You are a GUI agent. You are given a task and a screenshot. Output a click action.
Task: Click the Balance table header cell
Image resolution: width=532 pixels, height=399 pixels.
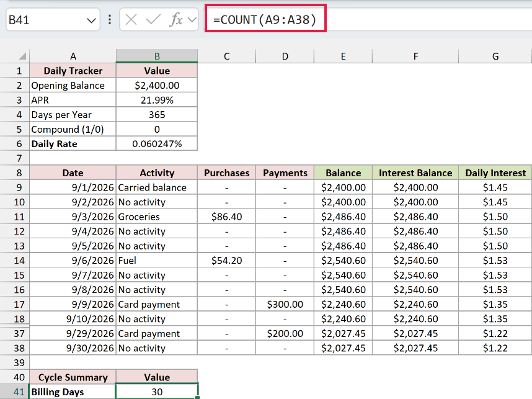[344, 173]
